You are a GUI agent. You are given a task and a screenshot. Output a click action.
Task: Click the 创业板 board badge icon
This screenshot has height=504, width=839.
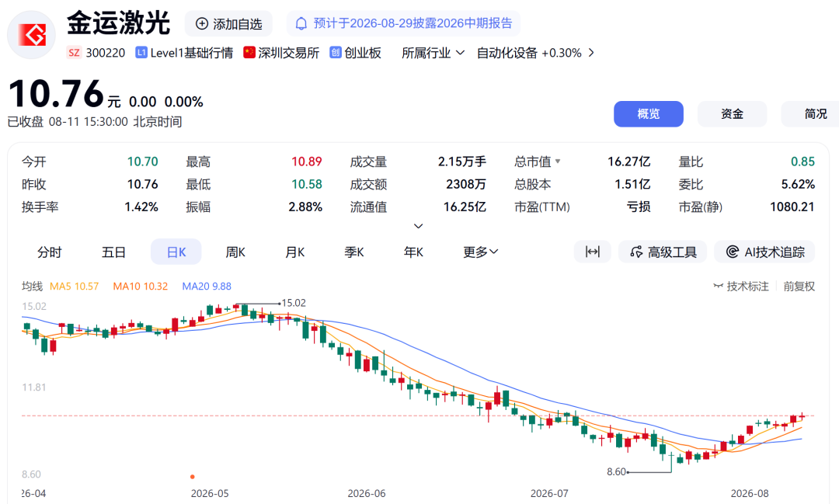(x=336, y=53)
